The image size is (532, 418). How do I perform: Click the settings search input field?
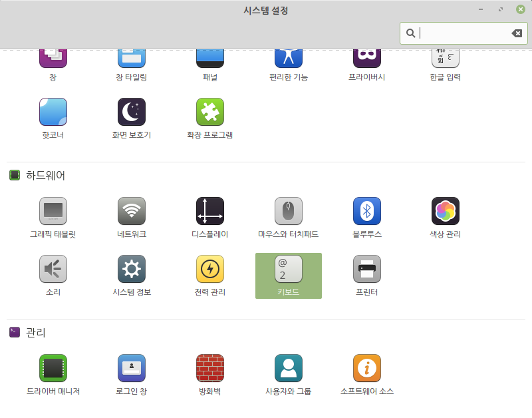(464, 33)
